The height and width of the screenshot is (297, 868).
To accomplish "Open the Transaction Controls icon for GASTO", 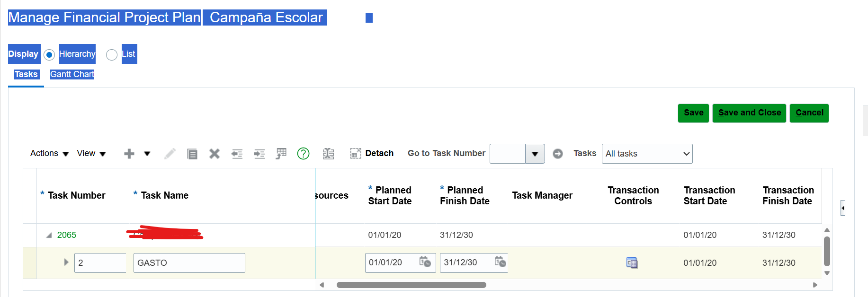I will click(632, 262).
